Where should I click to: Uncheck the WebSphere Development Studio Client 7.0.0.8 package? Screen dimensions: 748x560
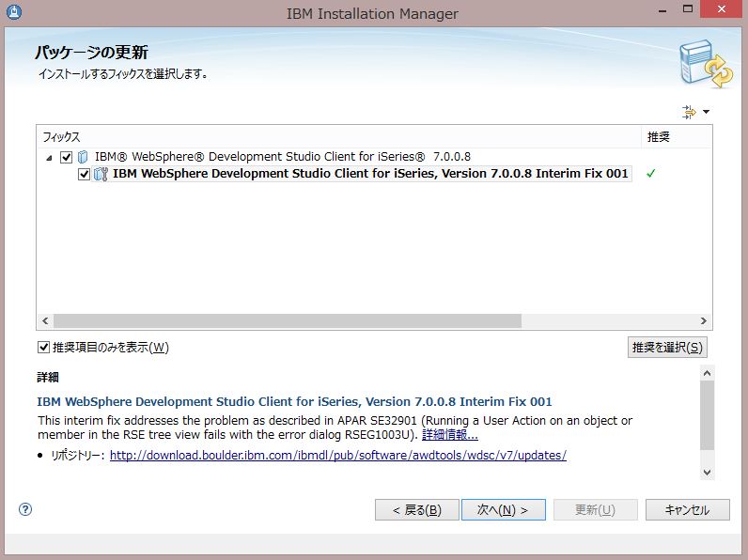[67, 157]
